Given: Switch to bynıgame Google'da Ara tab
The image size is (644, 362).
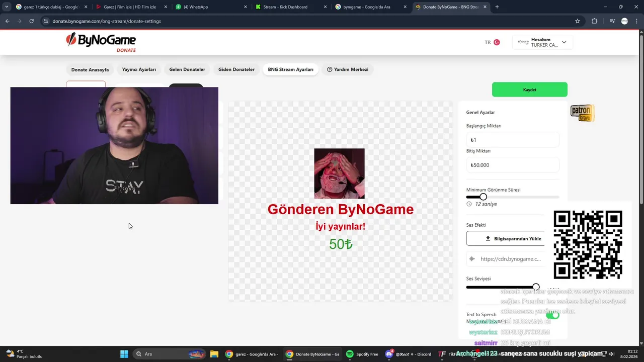Looking at the screenshot, I should tap(371, 7).
